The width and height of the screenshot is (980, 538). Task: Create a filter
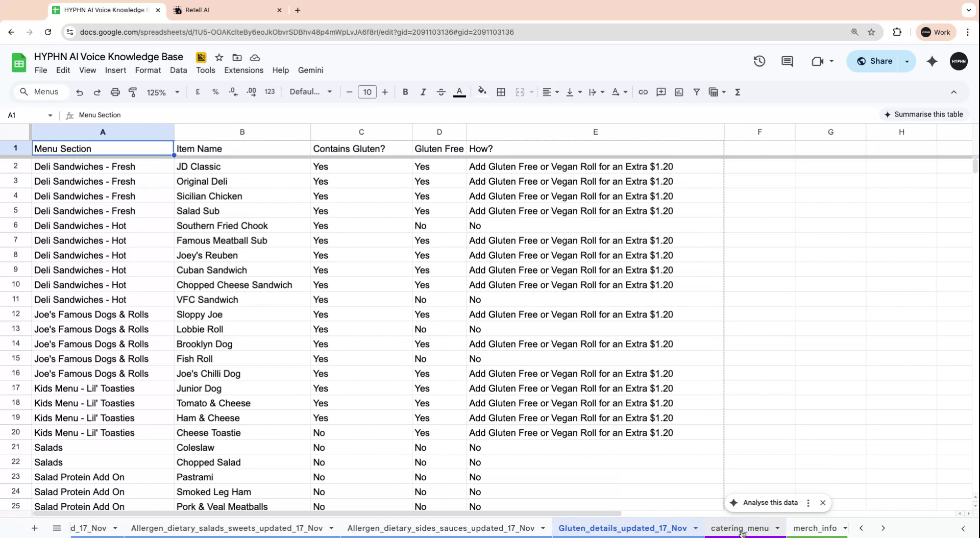[x=696, y=92]
